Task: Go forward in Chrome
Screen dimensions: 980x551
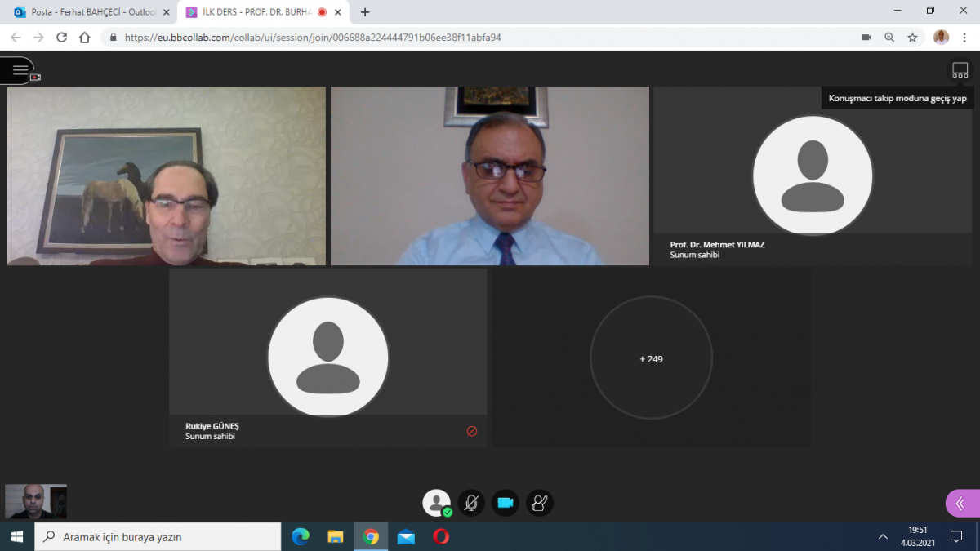Action: [x=38, y=38]
